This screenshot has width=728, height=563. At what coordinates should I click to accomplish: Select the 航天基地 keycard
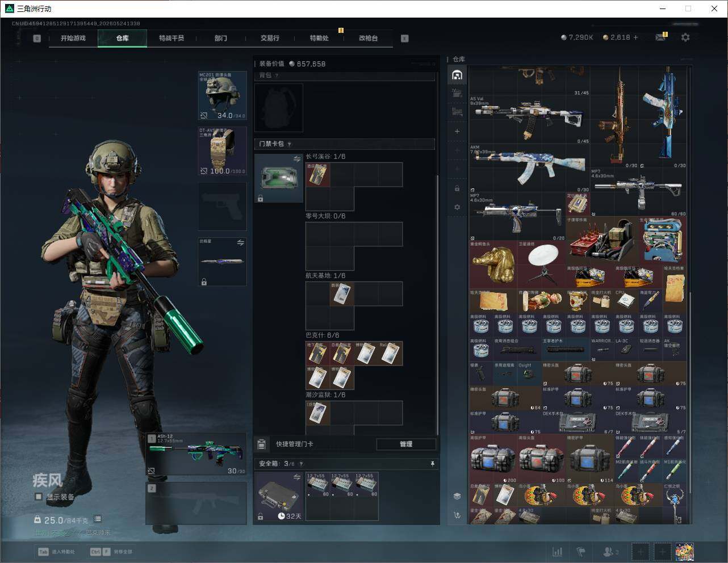tap(342, 294)
